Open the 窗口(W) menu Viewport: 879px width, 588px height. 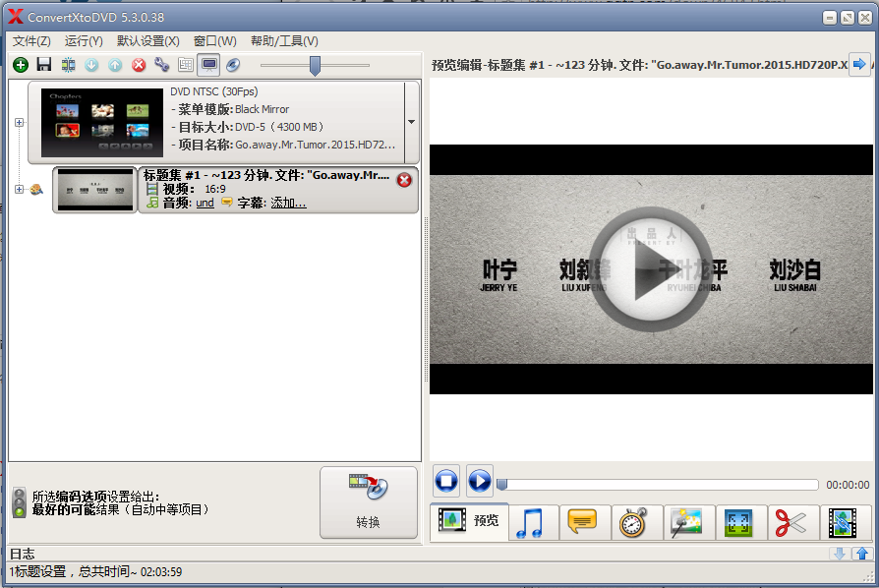(x=214, y=41)
